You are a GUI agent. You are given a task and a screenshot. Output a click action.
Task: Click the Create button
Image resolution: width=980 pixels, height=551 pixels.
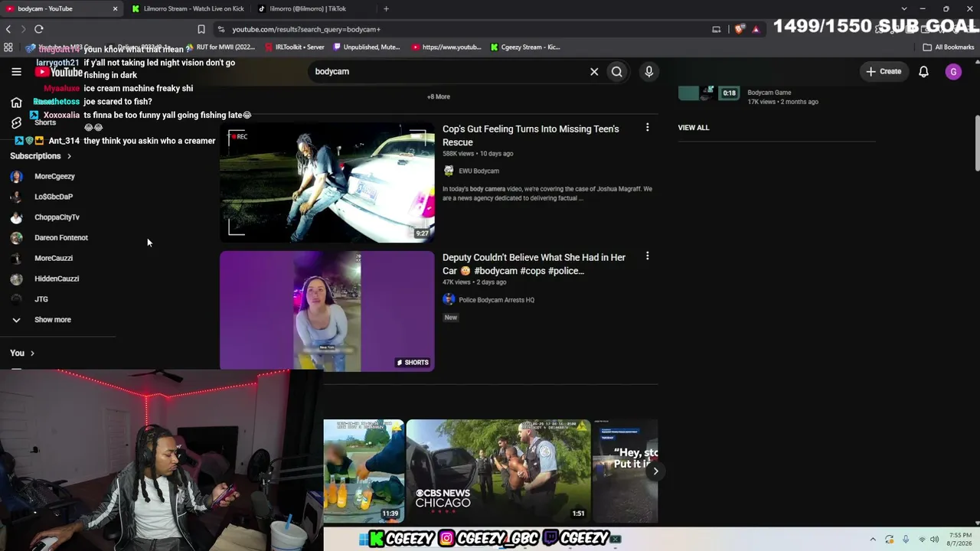[x=884, y=72]
